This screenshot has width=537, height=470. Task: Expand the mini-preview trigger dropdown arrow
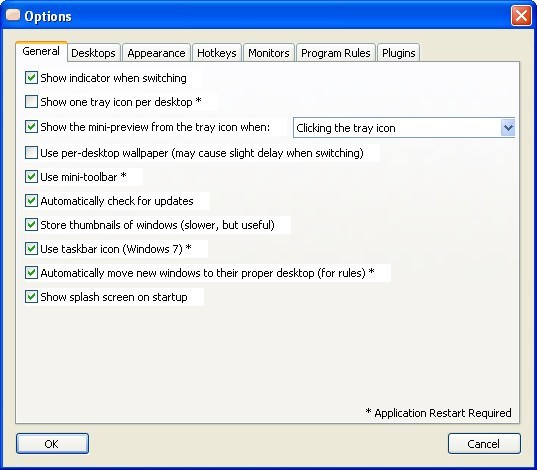[508, 128]
